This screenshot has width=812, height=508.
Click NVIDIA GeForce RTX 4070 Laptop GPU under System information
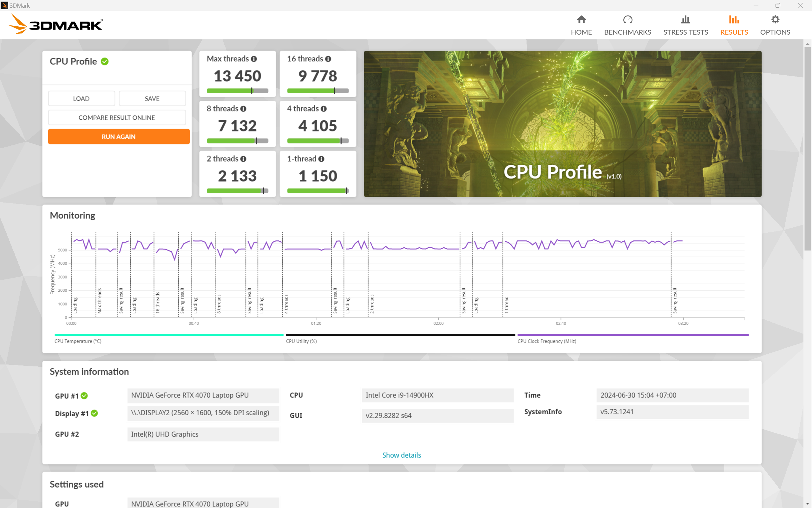tap(203, 396)
